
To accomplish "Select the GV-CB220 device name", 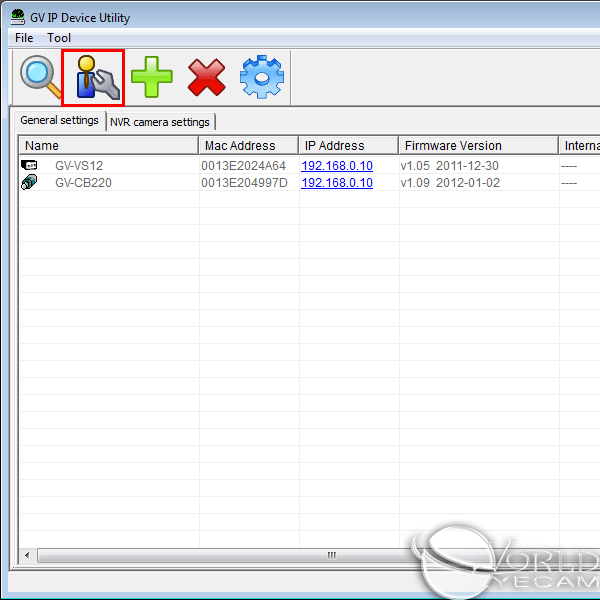I will 83,183.
